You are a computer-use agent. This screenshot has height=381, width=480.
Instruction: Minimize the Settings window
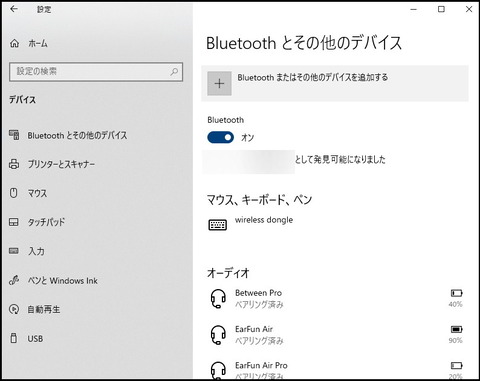pos(414,9)
